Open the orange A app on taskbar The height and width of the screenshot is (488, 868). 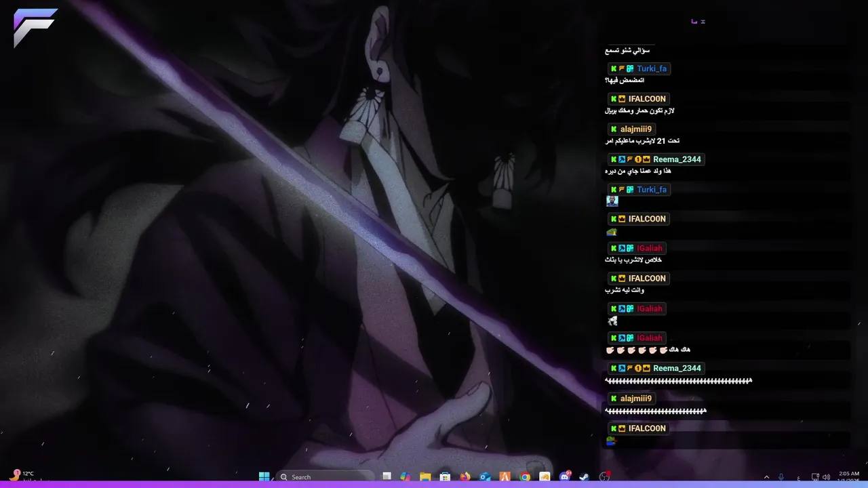(505, 476)
